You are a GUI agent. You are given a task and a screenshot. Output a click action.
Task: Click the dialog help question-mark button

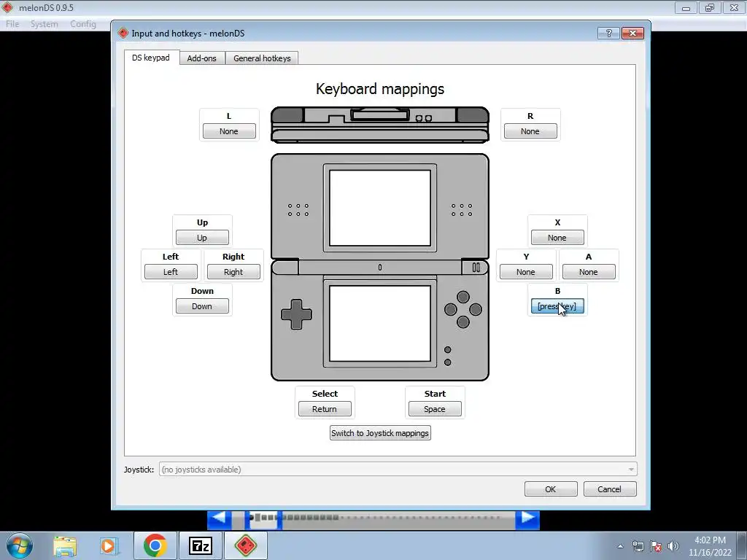[x=608, y=33]
